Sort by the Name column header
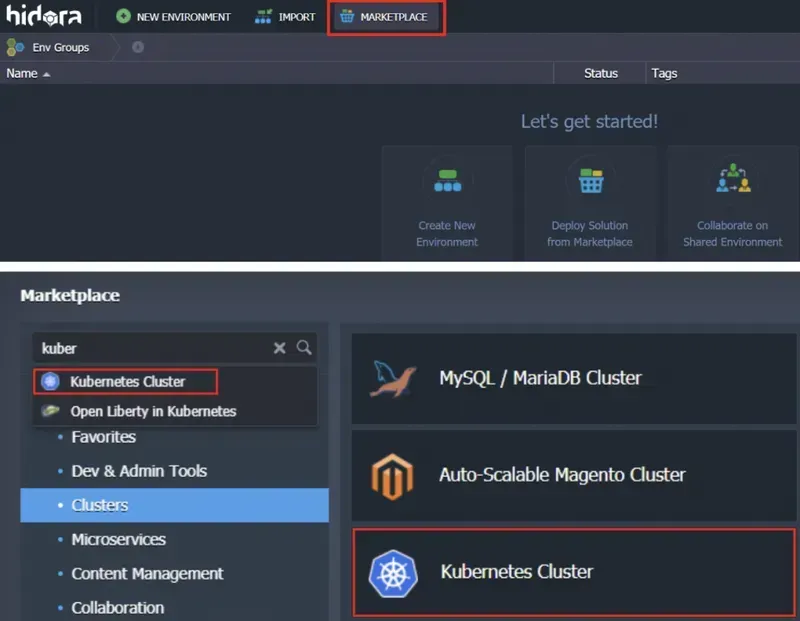Screen dimensions: 800x621 click(22, 73)
